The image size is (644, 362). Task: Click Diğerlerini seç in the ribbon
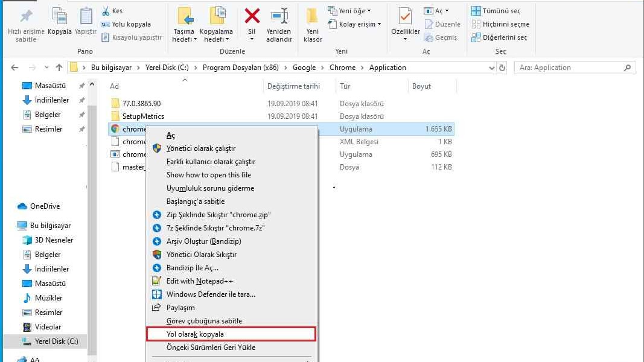coord(499,37)
